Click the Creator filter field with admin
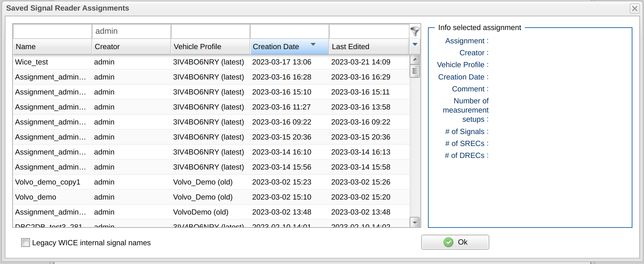Viewport: 644px width, 264px height. tap(131, 31)
